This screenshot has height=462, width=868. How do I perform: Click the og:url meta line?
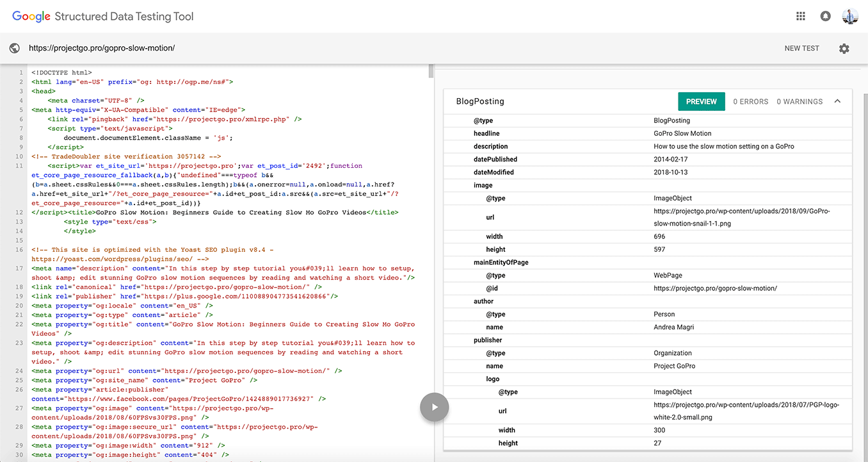186,371
